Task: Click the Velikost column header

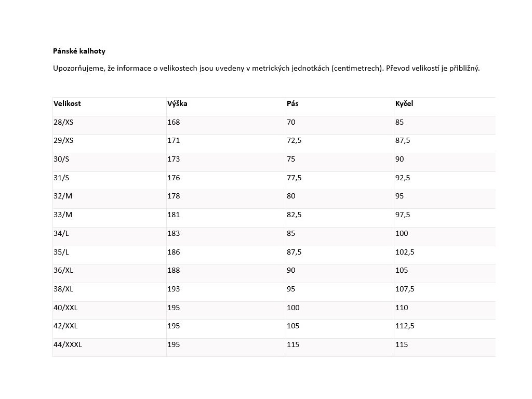Action: click(67, 103)
